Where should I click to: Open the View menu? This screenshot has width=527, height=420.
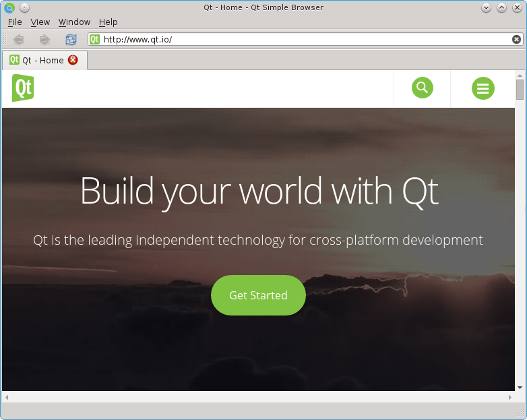pos(40,22)
